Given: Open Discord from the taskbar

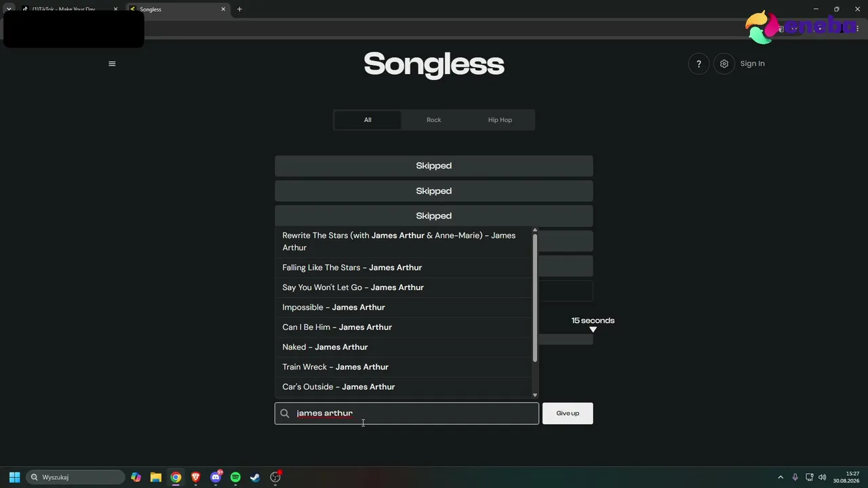Looking at the screenshot, I should [x=216, y=477].
